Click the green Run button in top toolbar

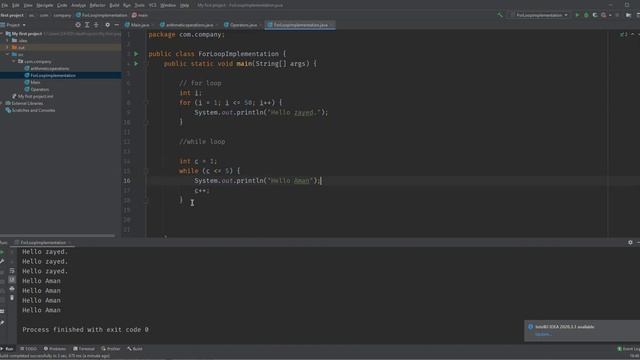577,15
